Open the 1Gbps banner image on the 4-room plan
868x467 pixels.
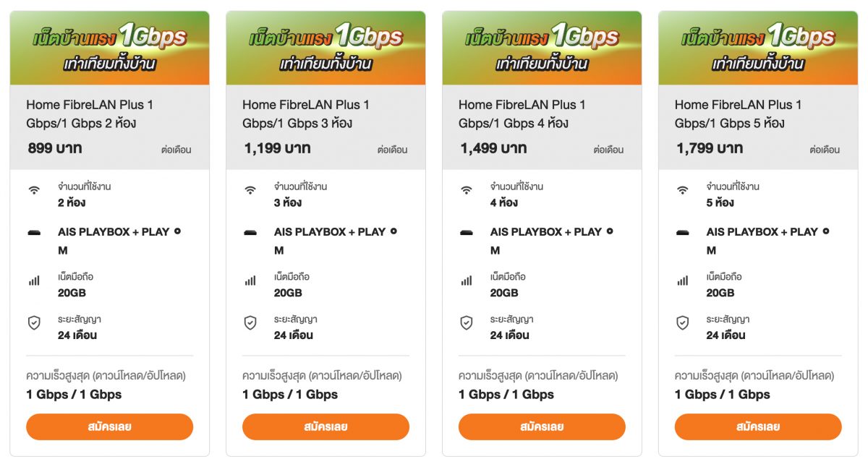(542, 48)
